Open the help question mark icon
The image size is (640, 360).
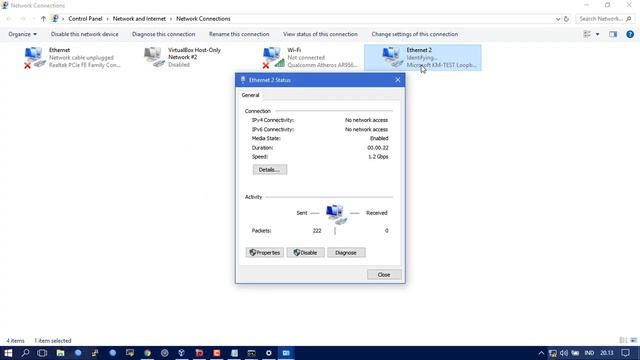[x=630, y=34]
